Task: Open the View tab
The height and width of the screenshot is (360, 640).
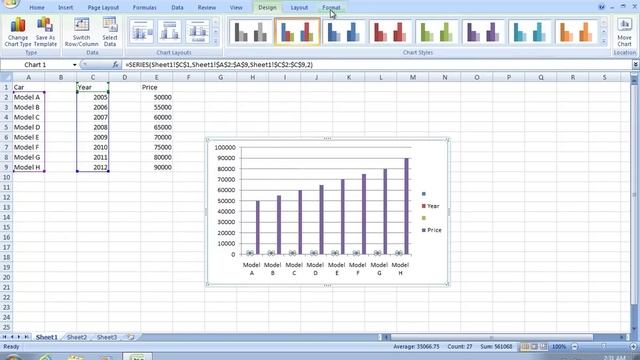Action: [x=236, y=7]
